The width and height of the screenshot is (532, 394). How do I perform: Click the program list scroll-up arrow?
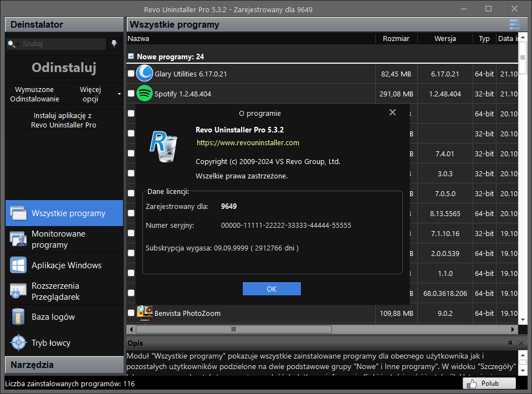coord(523,37)
